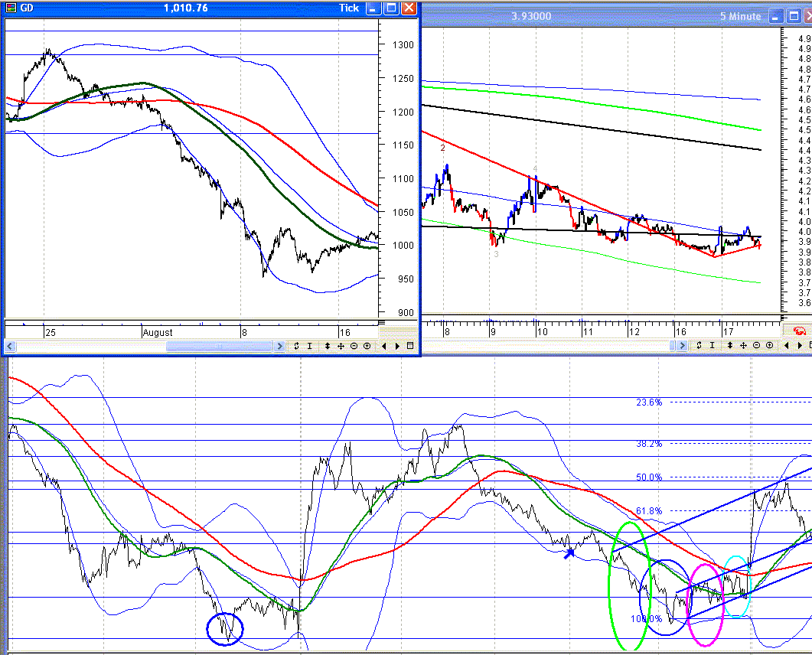Step the GD chart back with left triangle

click(x=383, y=346)
